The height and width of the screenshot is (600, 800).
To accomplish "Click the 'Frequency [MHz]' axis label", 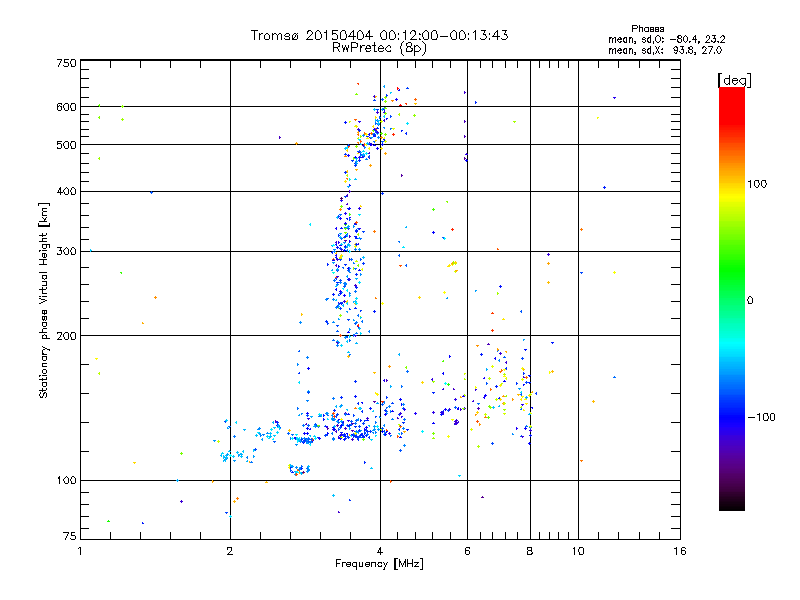I will pyautogui.click(x=379, y=564).
